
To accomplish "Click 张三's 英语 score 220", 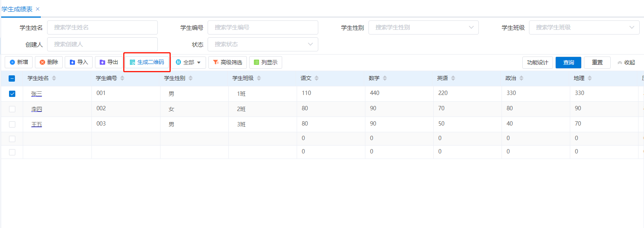I will pyautogui.click(x=443, y=93).
